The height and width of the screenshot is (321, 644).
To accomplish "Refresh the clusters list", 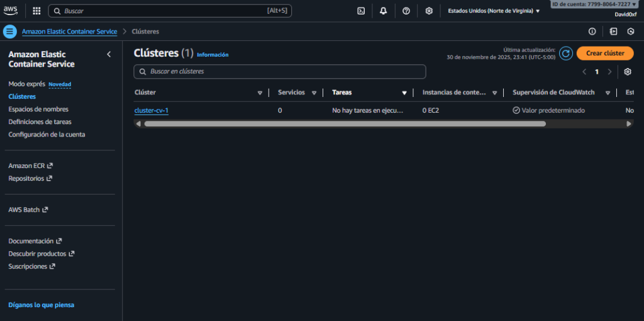I will (x=566, y=53).
